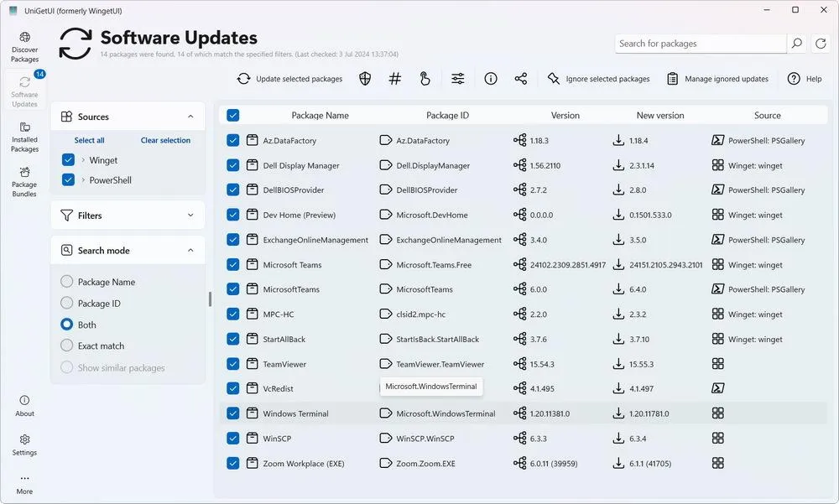Click the ID tag icon beside Zoom.Zoom.EXE
The width and height of the screenshot is (839, 504).
386,463
